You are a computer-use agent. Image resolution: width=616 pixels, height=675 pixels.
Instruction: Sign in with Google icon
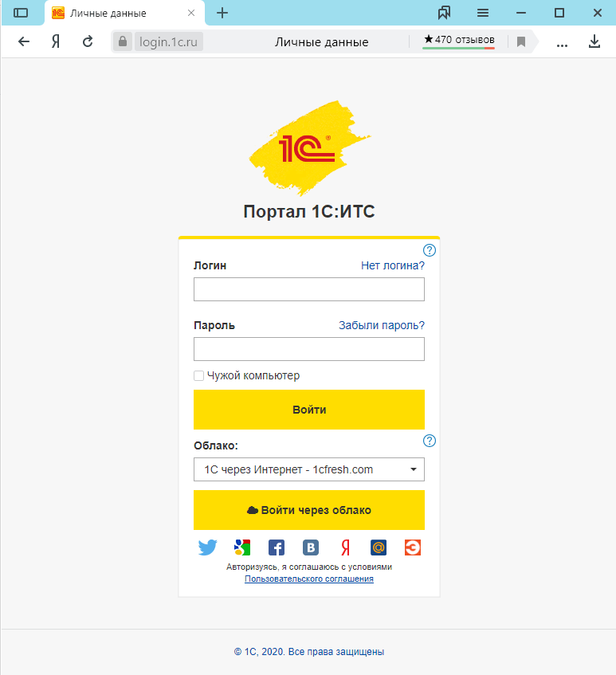point(242,547)
